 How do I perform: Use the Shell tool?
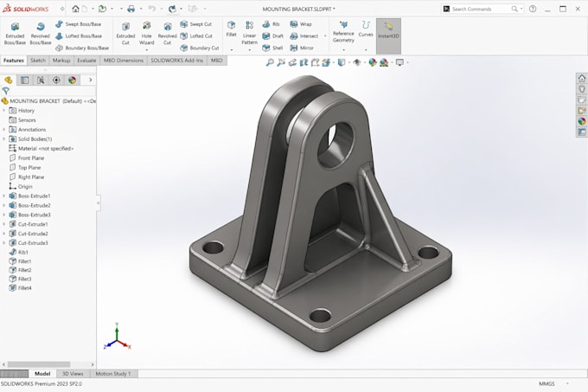click(x=272, y=48)
